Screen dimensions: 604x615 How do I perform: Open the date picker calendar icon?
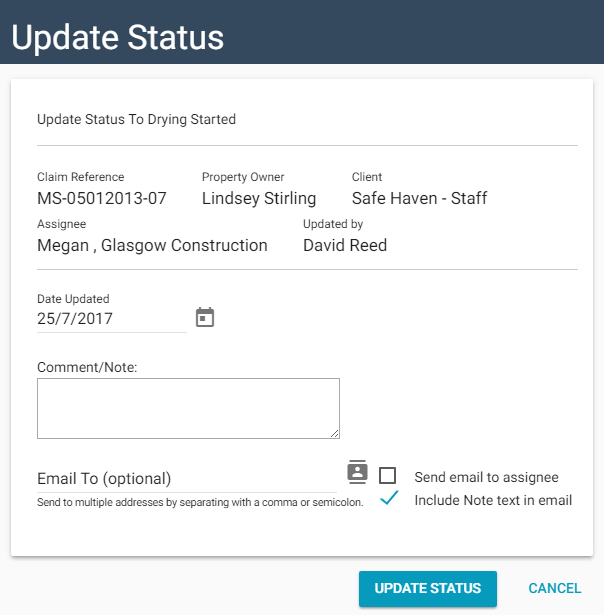pyautogui.click(x=205, y=318)
